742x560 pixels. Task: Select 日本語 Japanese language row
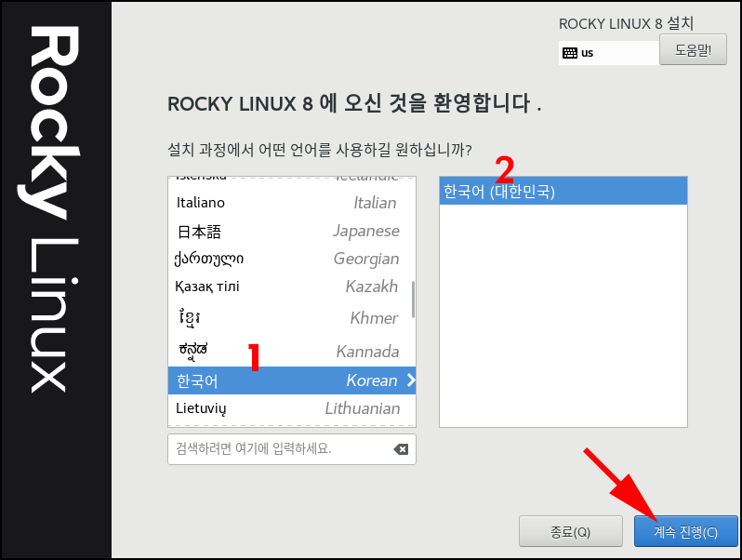[x=292, y=231]
